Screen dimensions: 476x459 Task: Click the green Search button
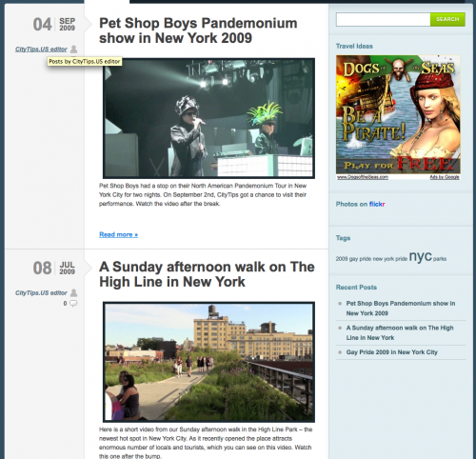pos(447,19)
